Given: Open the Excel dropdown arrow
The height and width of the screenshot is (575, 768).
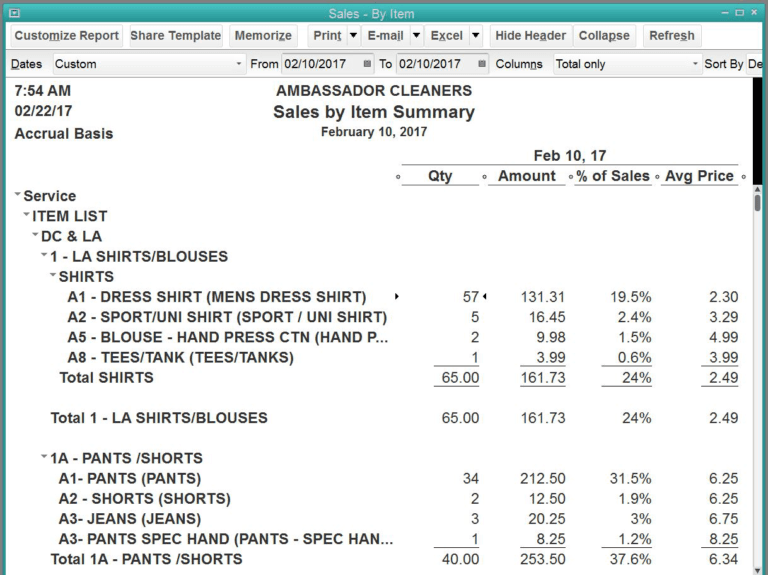Looking at the screenshot, I should pos(475,36).
